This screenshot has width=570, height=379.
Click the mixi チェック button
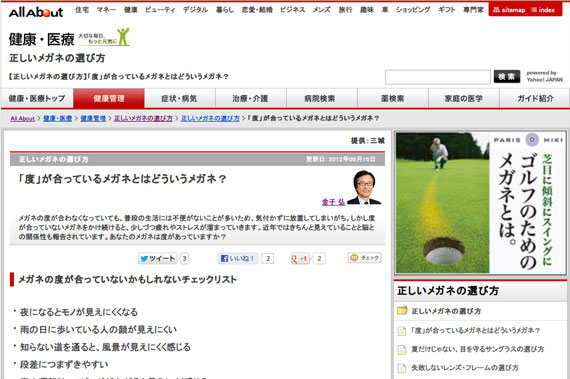[x=365, y=258]
